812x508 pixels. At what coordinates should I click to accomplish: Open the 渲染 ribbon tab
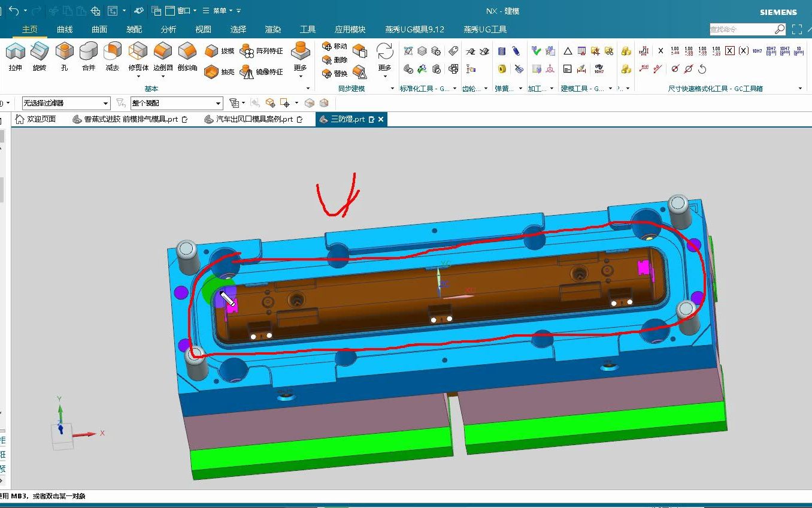[273, 29]
